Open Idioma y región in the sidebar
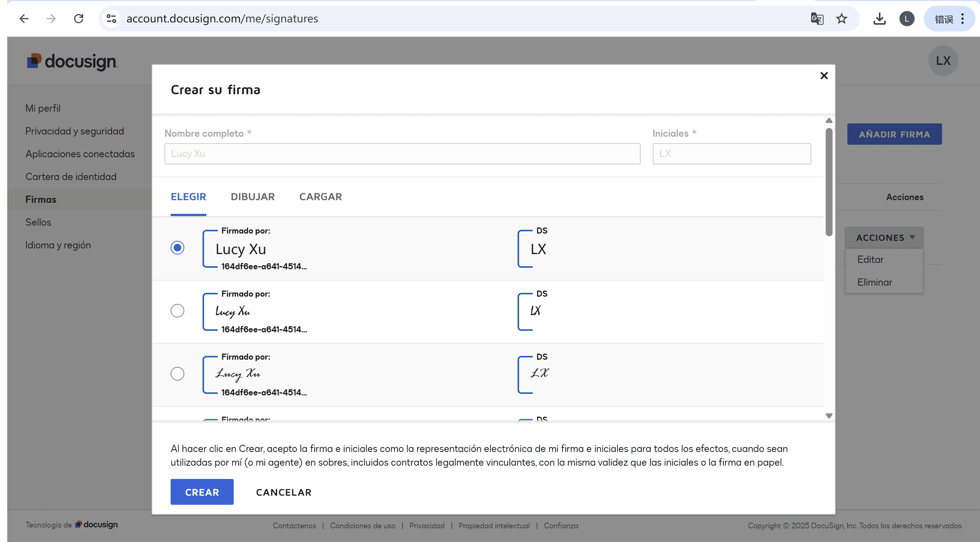This screenshot has height=542, width=980. 58,245
